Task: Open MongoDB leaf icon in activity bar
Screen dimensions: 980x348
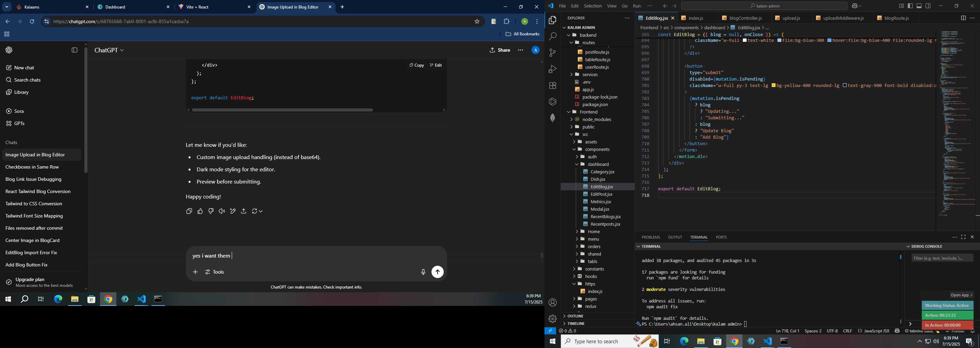Action: click(552, 118)
